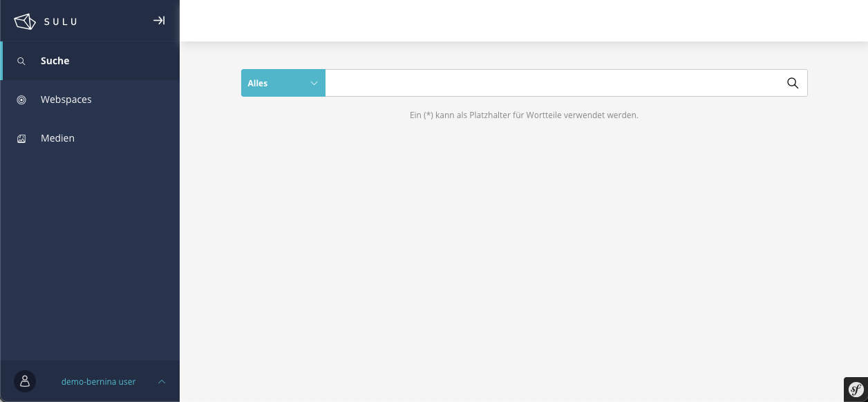The width and height of the screenshot is (868, 402).
Task: Open the Alles search filter dropdown
Action: click(283, 83)
